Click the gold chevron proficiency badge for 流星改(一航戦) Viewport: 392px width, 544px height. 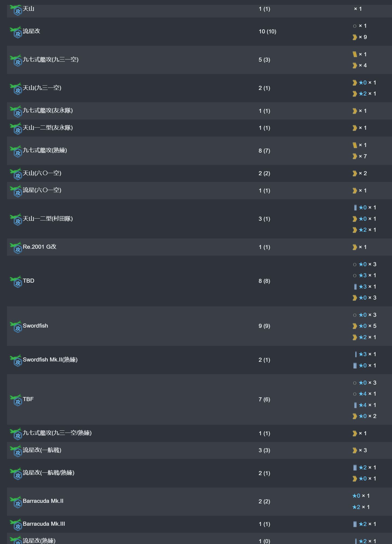pyautogui.click(x=355, y=450)
